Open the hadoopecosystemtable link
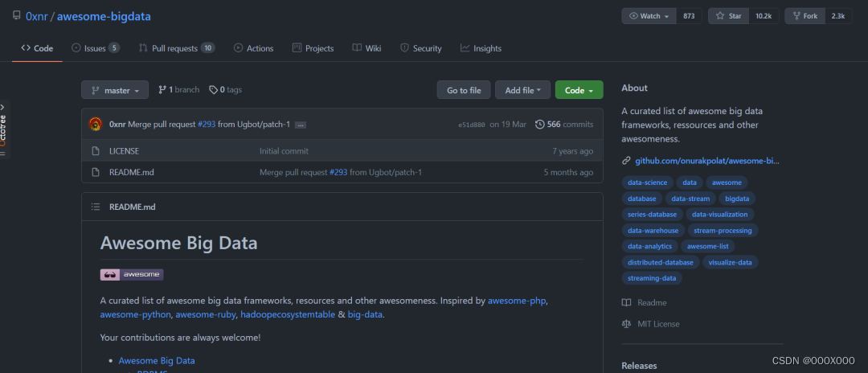Screen dimensions: 868x373 click(288, 314)
